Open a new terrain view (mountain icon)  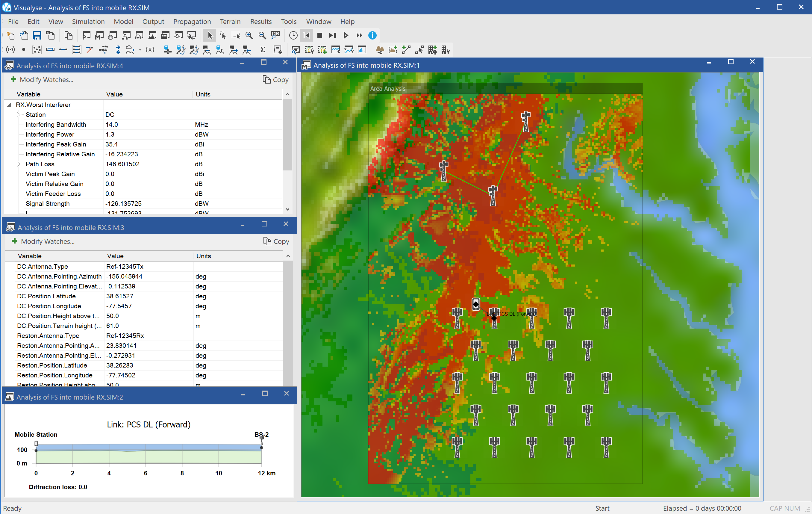tap(152, 35)
